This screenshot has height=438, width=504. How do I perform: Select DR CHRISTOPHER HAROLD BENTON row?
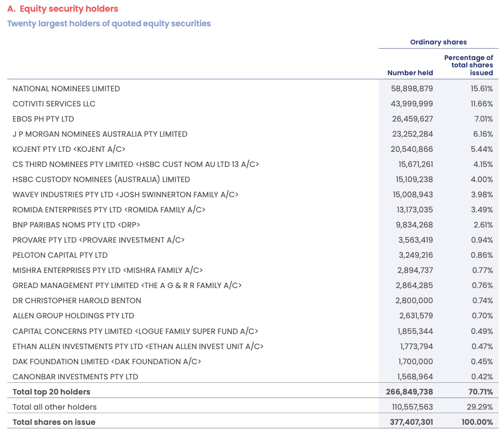77,301
